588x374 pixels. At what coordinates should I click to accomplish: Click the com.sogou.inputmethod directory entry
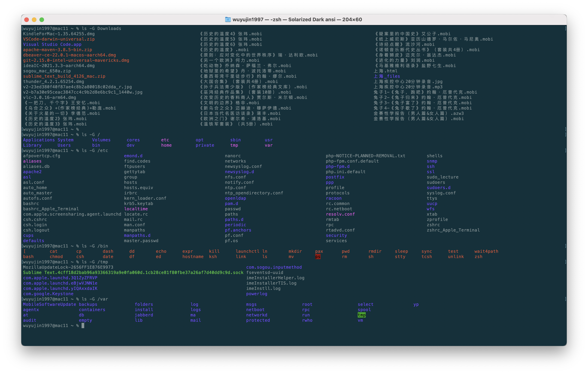click(274, 267)
